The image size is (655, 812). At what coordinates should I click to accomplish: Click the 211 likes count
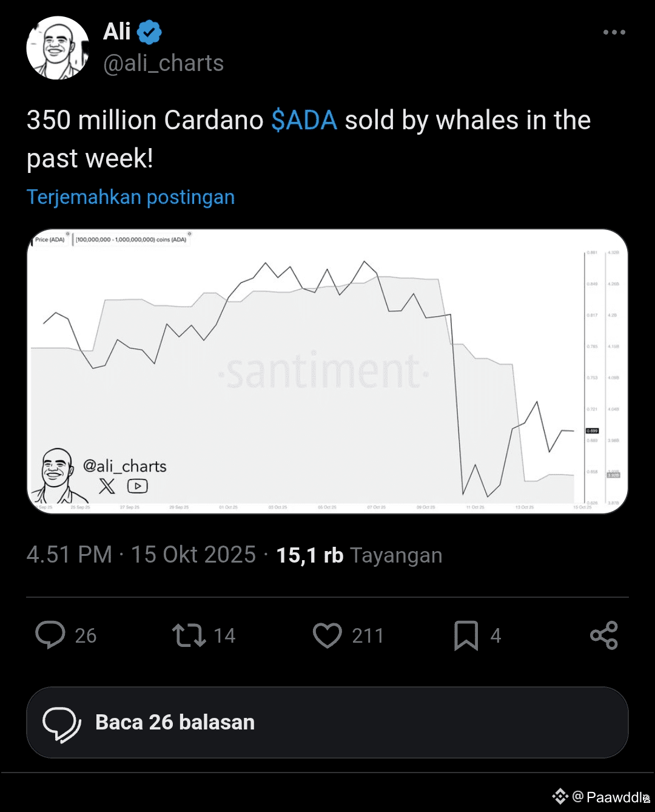(368, 635)
